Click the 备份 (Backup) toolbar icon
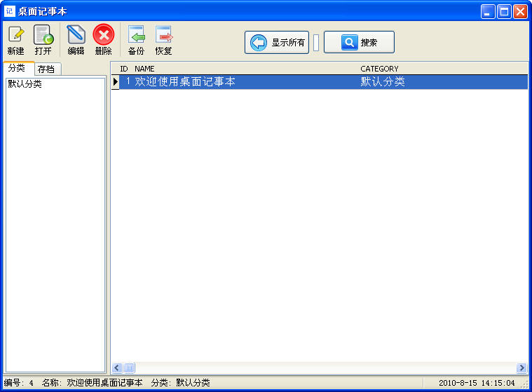The height and width of the screenshot is (392, 532). pyautogui.click(x=136, y=35)
